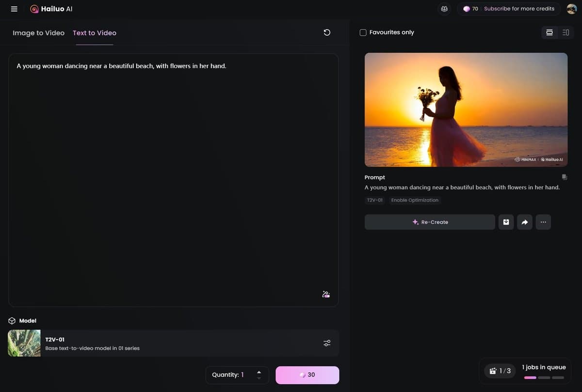Switch to the Image to Video tab
The height and width of the screenshot is (392, 582).
38,33
